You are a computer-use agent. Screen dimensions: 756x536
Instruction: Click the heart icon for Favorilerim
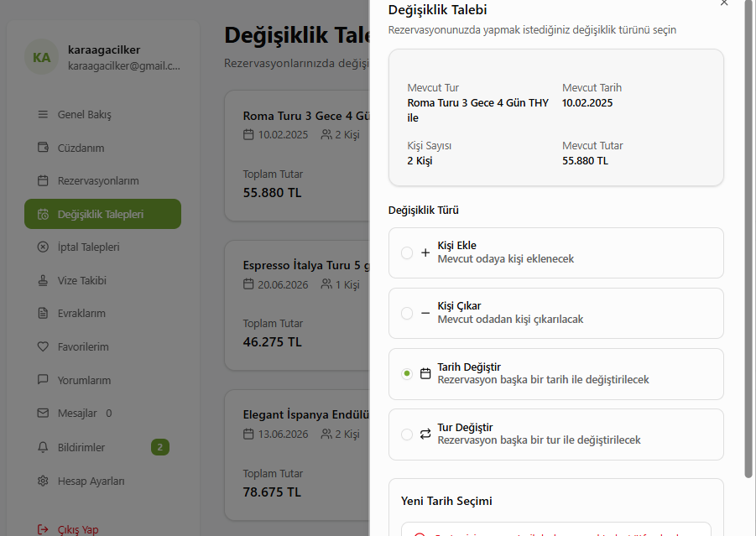click(43, 347)
